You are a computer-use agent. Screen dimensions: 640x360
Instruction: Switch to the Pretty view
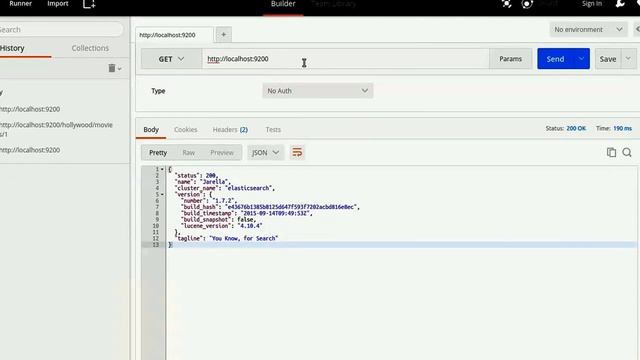158,153
